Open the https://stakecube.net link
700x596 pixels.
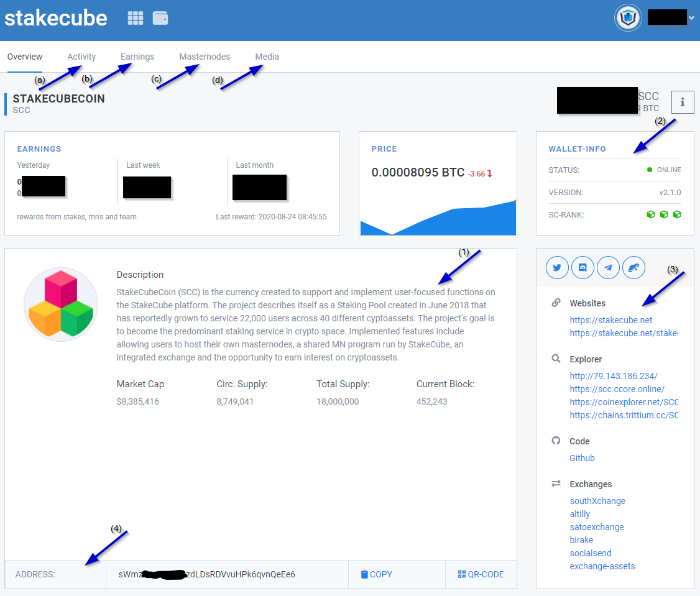click(x=610, y=320)
